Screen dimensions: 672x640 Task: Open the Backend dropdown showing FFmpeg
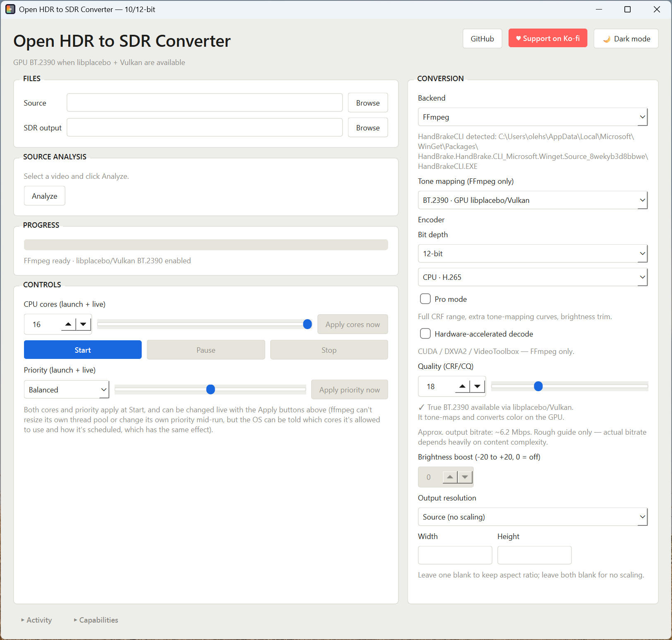tap(533, 117)
